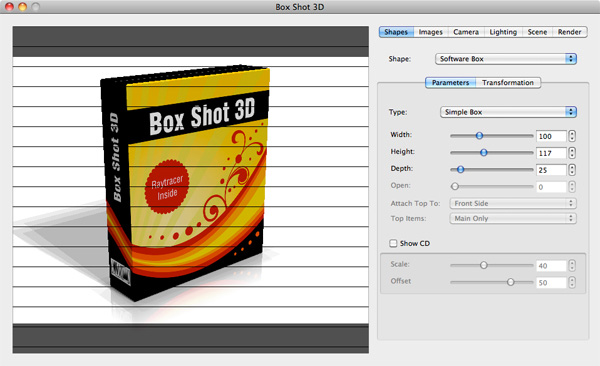
Task: Click the Width value field showing 100
Action: [x=551, y=136]
